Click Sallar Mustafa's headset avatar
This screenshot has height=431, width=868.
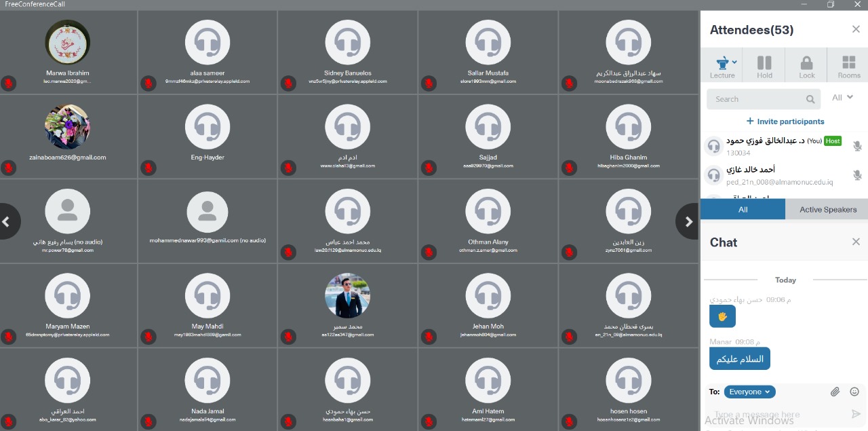pos(488,43)
